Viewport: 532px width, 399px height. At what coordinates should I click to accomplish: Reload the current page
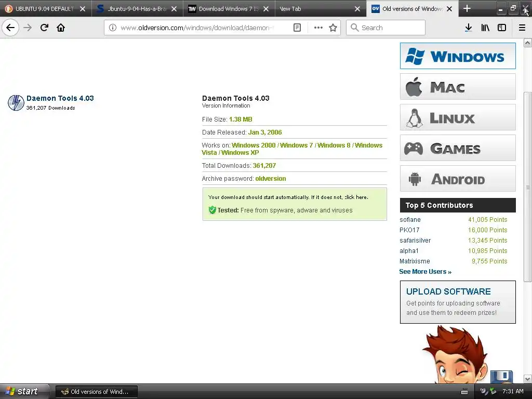click(x=44, y=28)
